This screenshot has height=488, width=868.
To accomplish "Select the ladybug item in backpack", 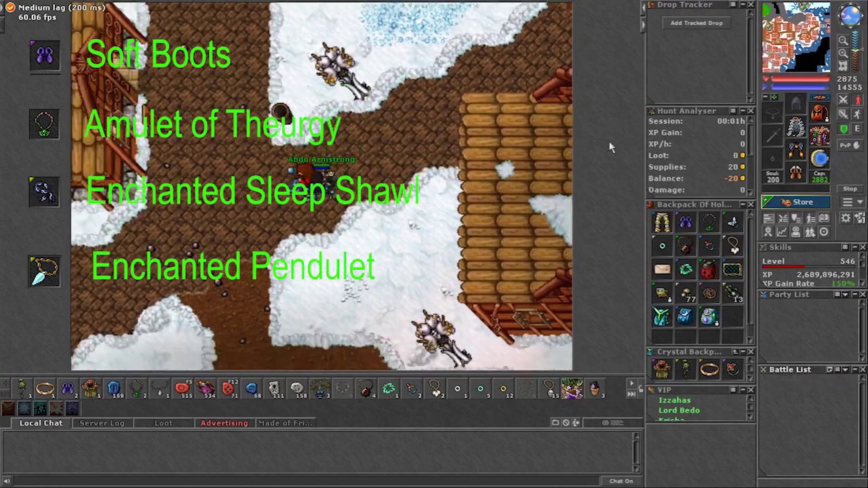I will click(x=709, y=269).
